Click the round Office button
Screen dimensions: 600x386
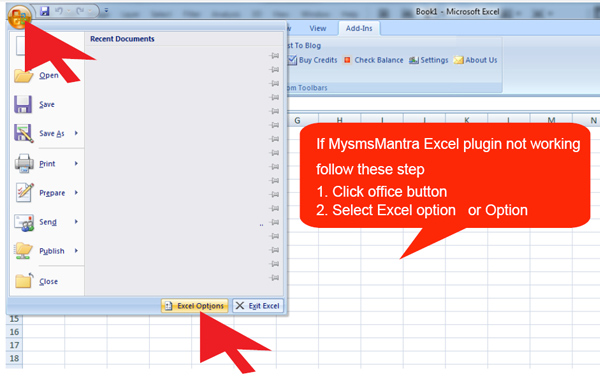(x=19, y=17)
